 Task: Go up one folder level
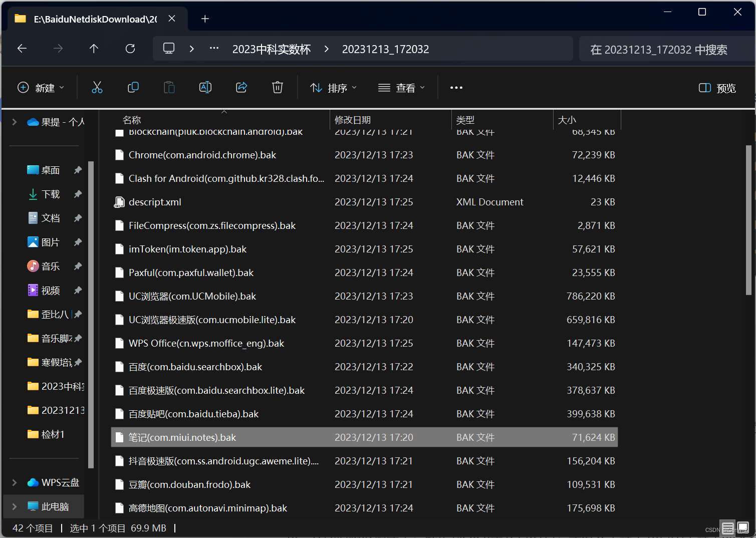tap(94, 49)
